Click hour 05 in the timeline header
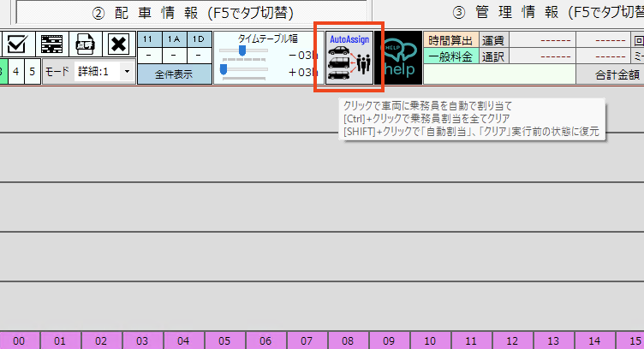The height and width of the screenshot is (349, 644). (224, 340)
